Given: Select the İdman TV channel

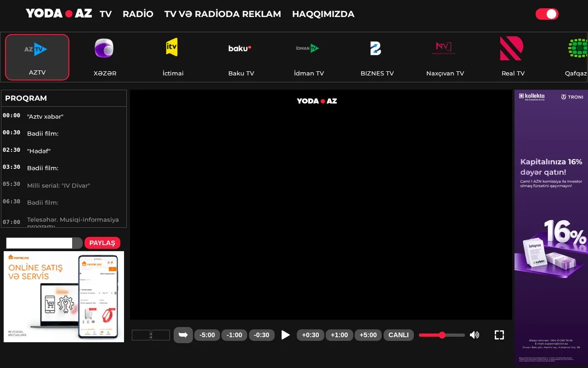Looking at the screenshot, I should point(309,57).
